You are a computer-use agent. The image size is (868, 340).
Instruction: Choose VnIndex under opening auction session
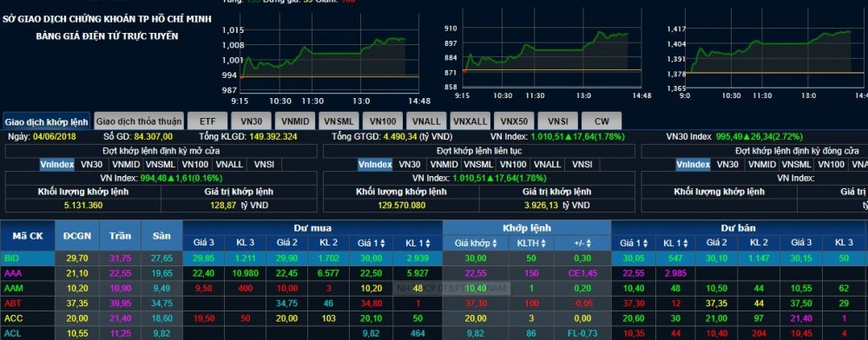[x=56, y=164]
